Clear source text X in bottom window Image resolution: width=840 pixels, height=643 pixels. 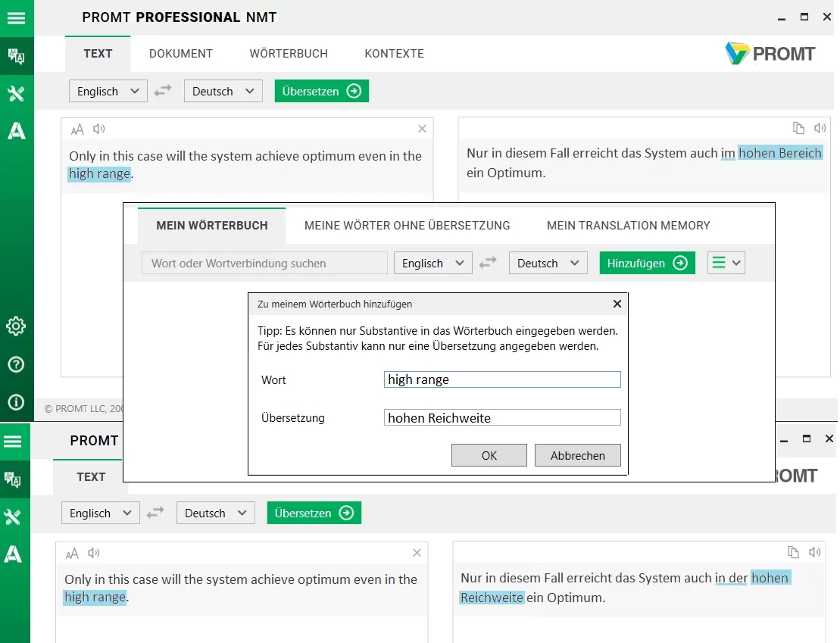pyautogui.click(x=417, y=552)
